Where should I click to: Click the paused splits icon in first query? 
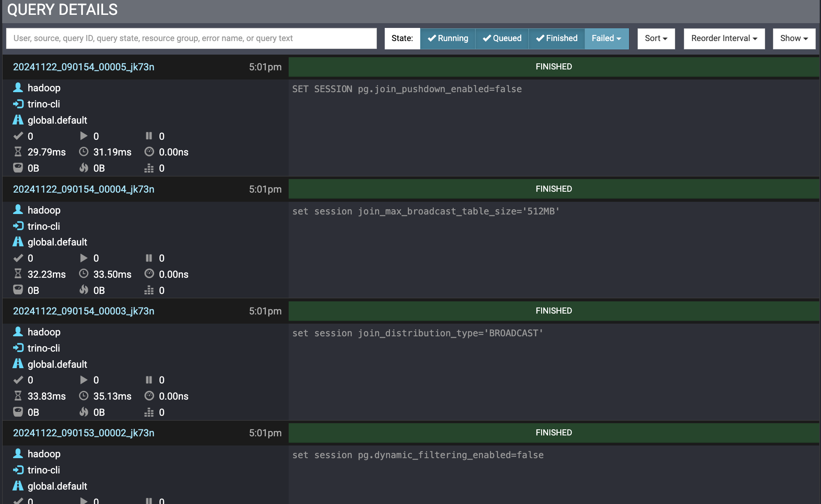coord(149,136)
